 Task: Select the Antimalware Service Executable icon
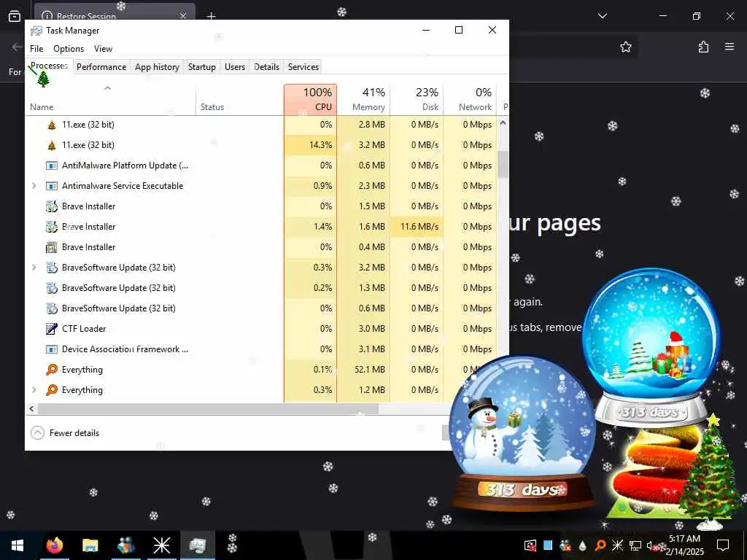tap(52, 186)
